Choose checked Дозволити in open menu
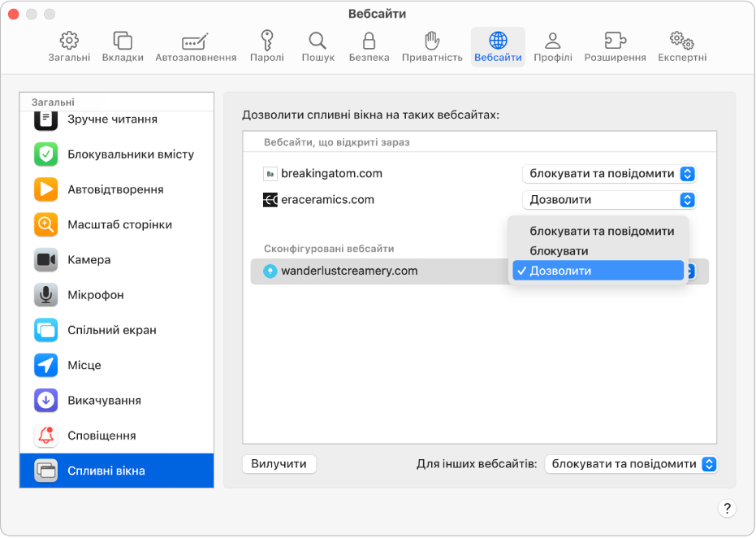Image resolution: width=756 pixels, height=538 pixels. (598, 271)
